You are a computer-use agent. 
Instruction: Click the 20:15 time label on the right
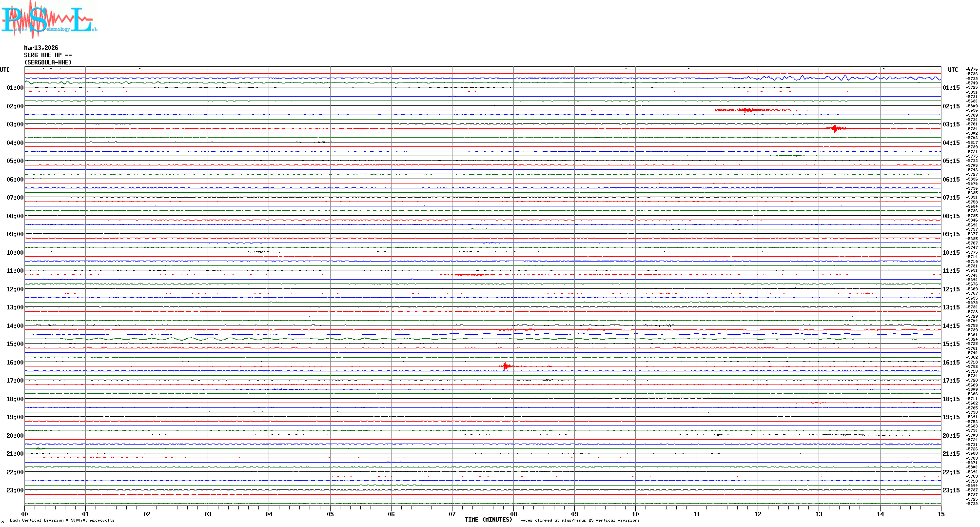click(x=951, y=436)
